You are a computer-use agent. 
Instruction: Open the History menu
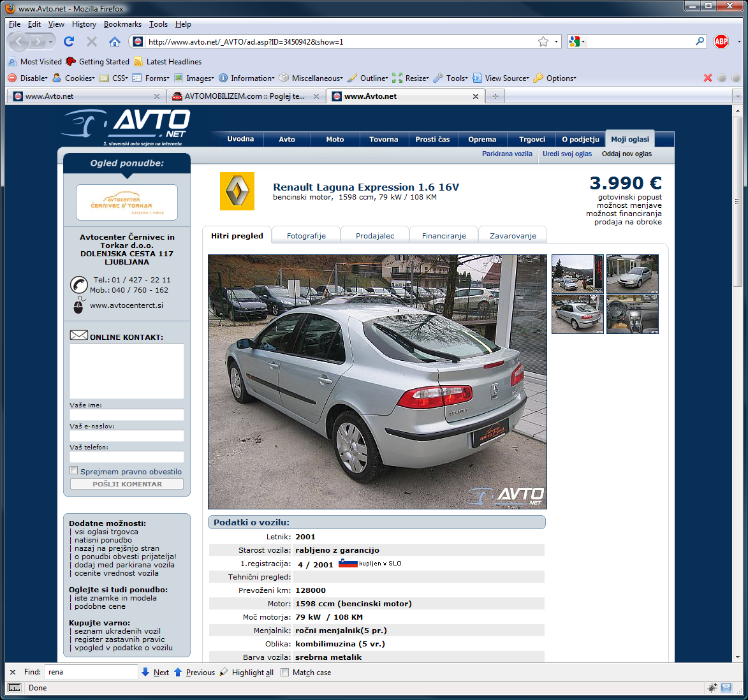point(84,24)
